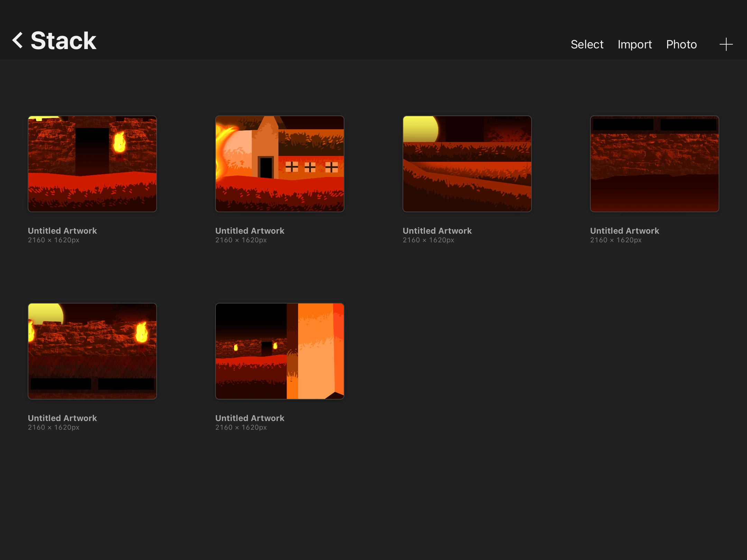Open artwork with black bars on top
This screenshot has width=747, height=560.
click(x=655, y=164)
